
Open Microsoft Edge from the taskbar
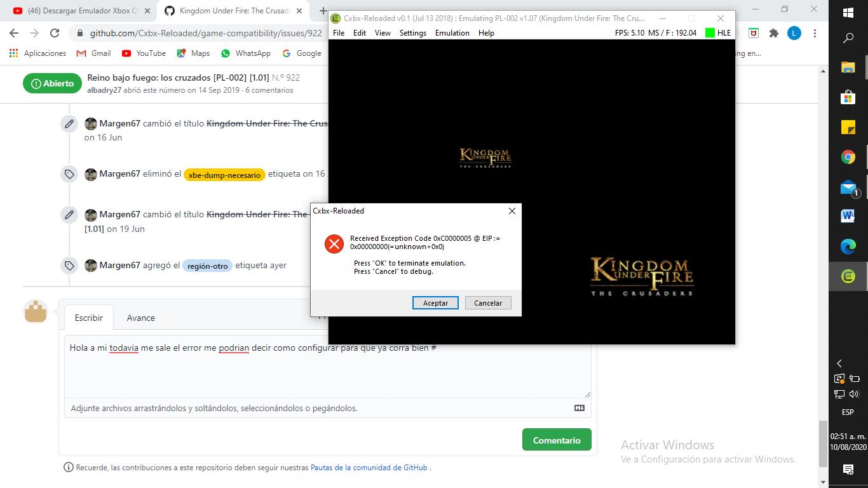point(848,246)
